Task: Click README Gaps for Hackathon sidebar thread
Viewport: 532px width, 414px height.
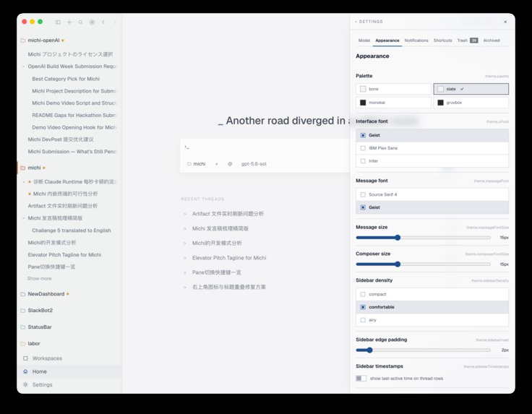Action: click(74, 116)
